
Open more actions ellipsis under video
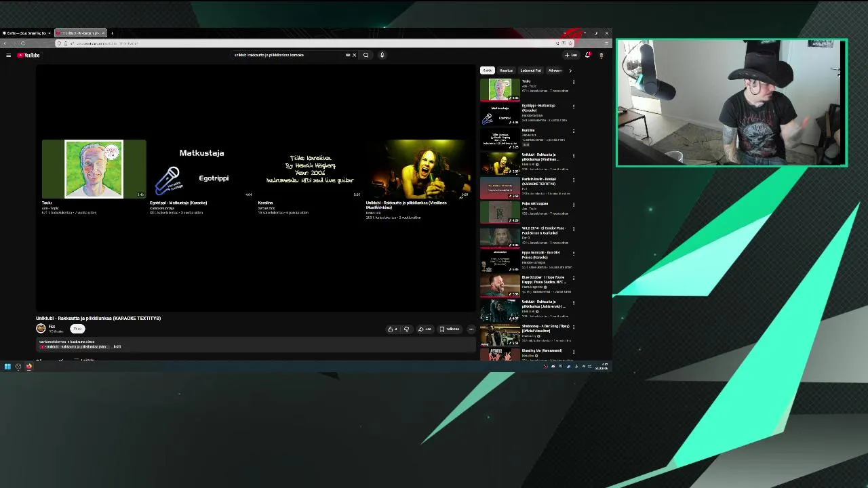[471, 329]
